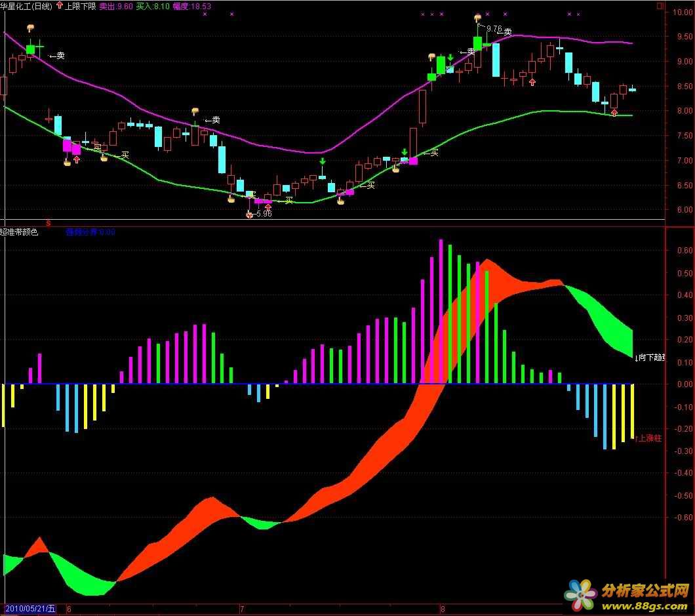
Task: Click ←卖 label right of 9.76
Action: [506, 32]
